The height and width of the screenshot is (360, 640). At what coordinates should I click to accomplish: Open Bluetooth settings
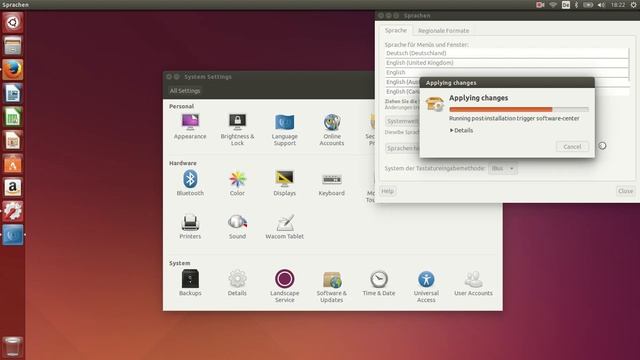coord(190,183)
